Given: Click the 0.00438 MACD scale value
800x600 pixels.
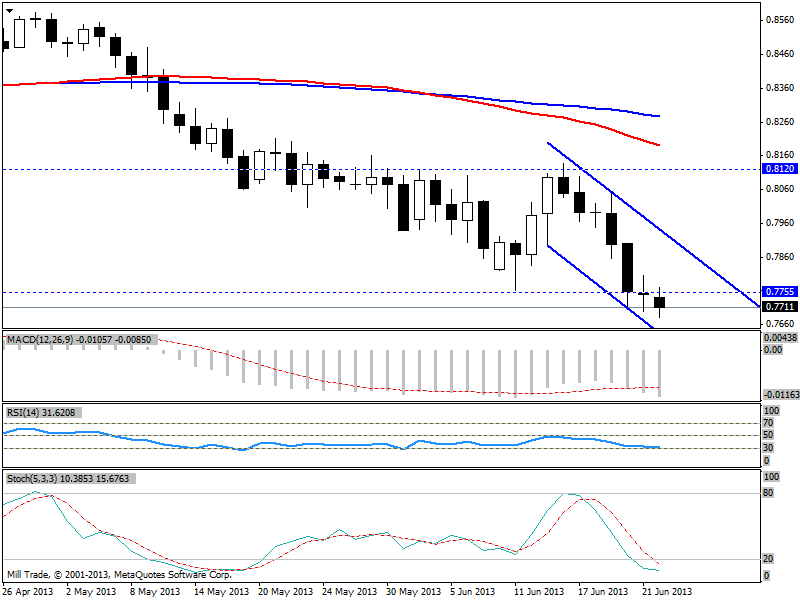Looking at the screenshot, I should coord(780,338).
